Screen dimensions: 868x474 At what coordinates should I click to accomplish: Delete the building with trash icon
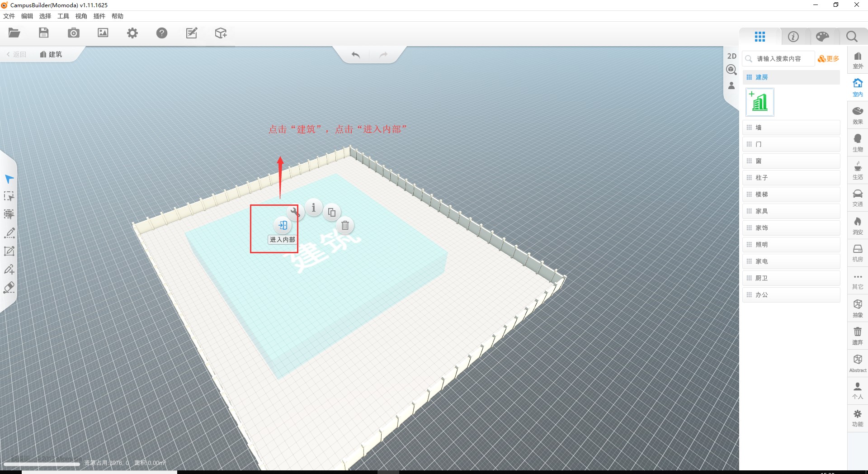click(345, 225)
